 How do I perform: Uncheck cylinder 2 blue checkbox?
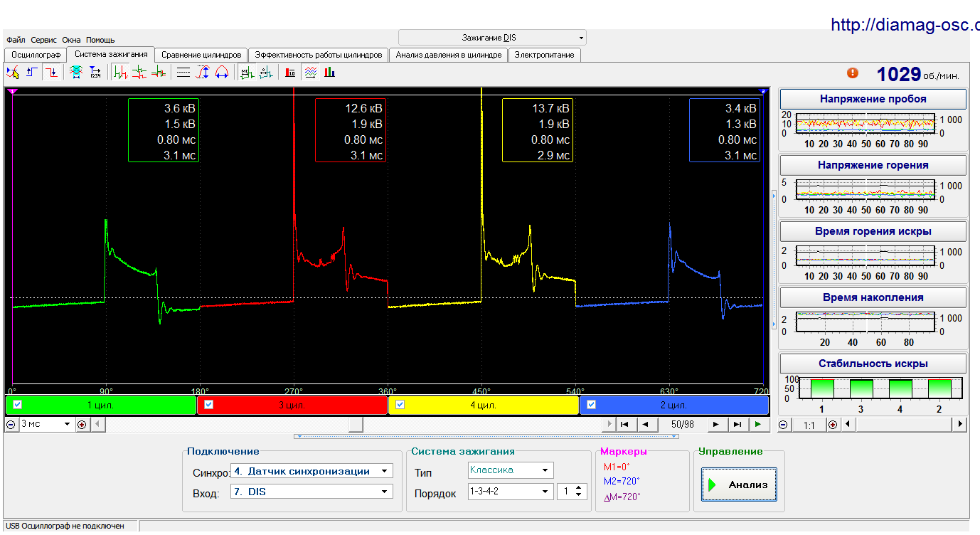click(592, 405)
